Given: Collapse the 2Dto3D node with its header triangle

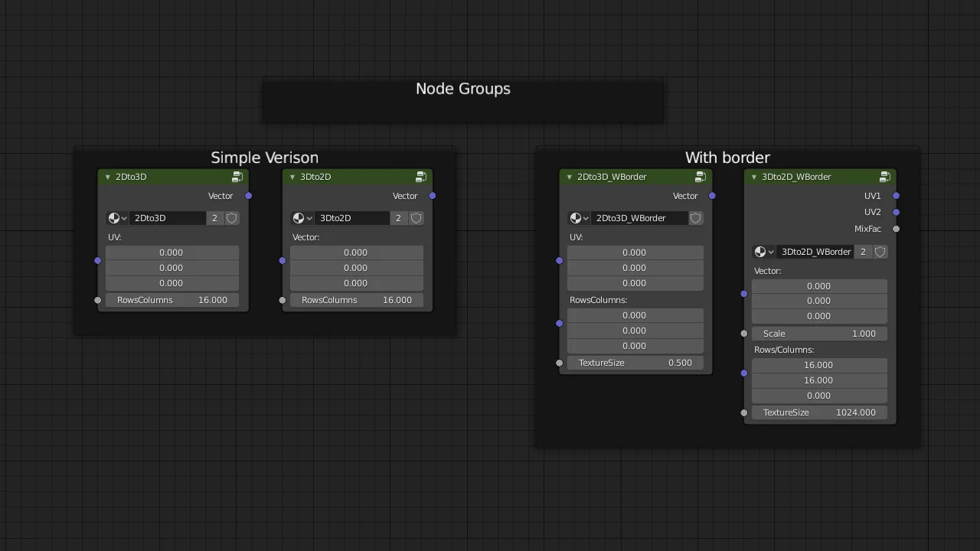Looking at the screenshot, I should coord(107,177).
